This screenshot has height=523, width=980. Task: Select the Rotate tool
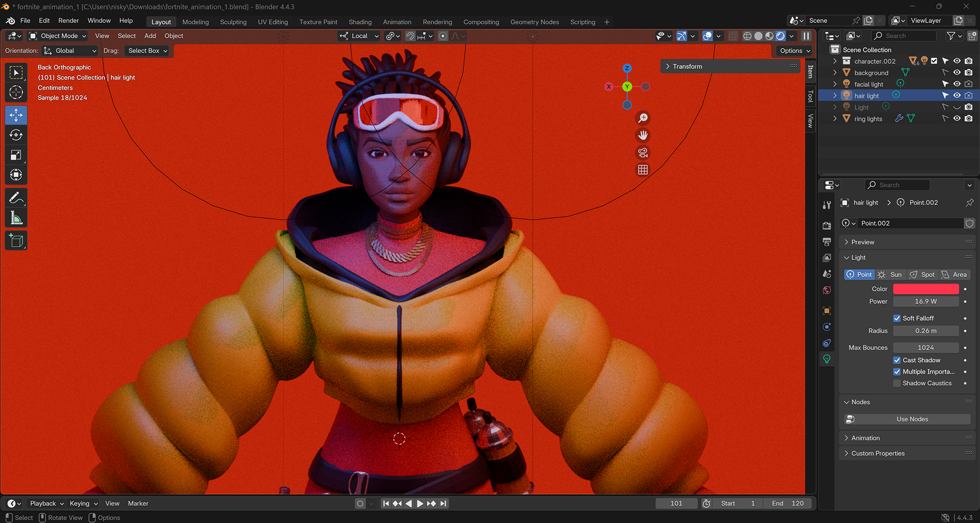pyautogui.click(x=16, y=135)
